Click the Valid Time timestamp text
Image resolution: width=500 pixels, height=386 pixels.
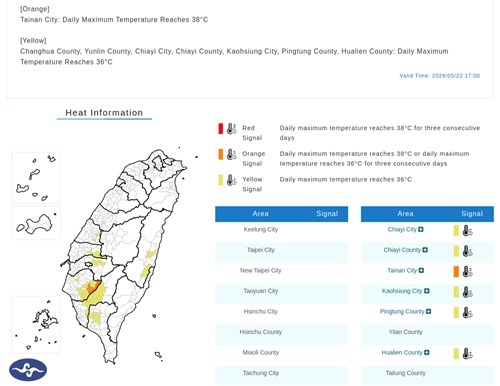click(x=440, y=76)
